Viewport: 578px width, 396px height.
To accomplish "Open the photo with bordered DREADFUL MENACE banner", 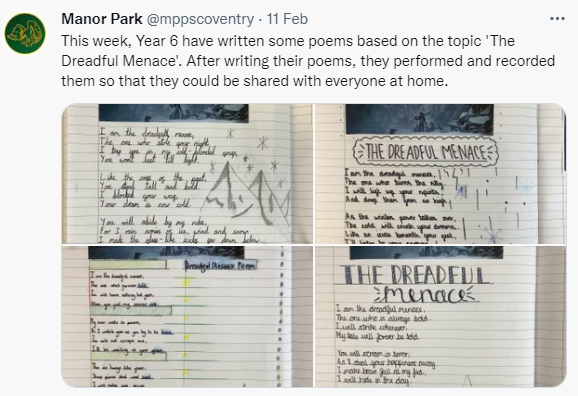I will (440, 174).
